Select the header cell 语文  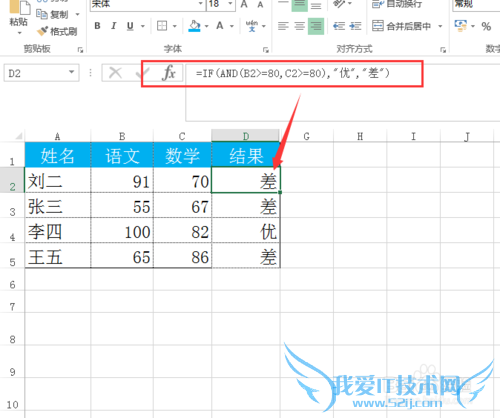pos(122,155)
